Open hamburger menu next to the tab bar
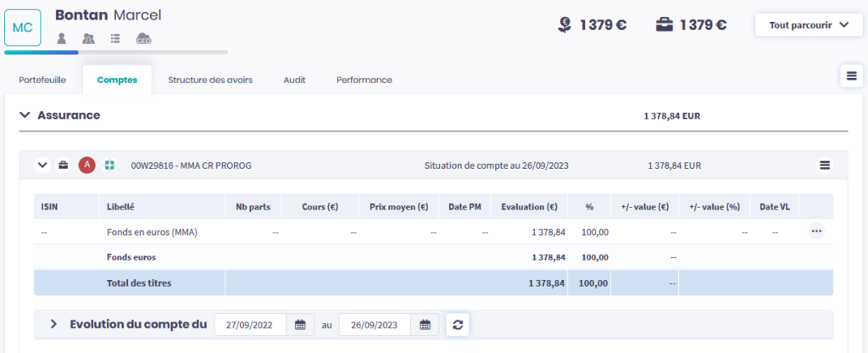Screen dimensions: 868x353 point(851,76)
